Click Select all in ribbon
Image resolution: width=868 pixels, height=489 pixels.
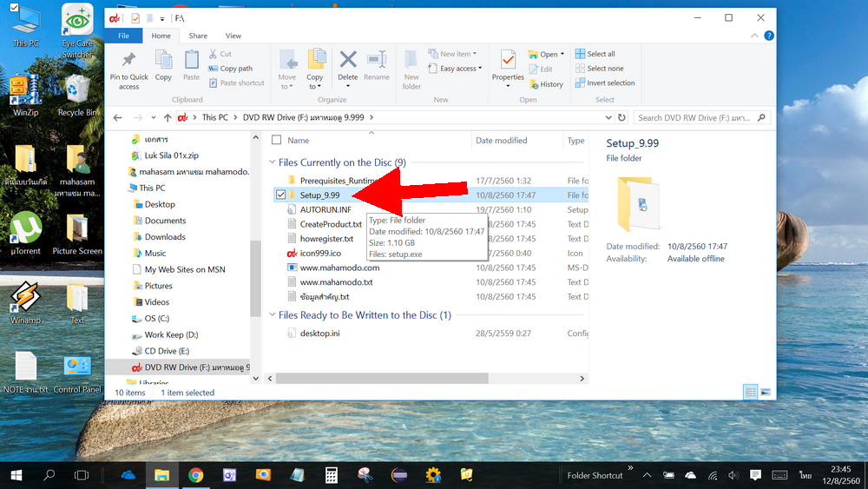click(x=595, y=54)
